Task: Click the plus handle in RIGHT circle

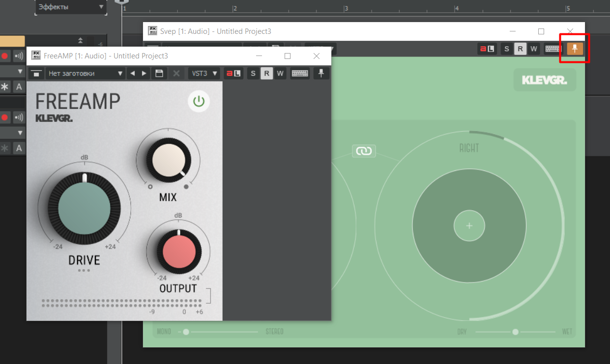Action: tap(469, 226)
